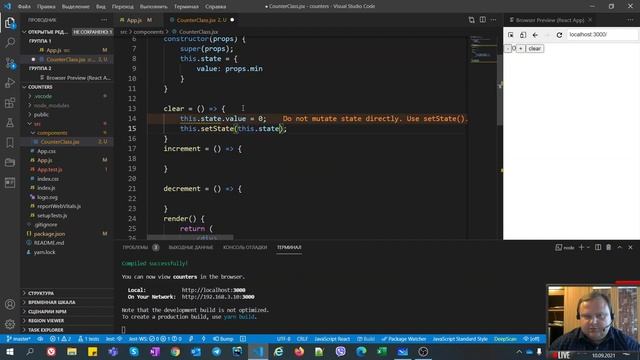Open the Справка menu

tap(216, 7)
